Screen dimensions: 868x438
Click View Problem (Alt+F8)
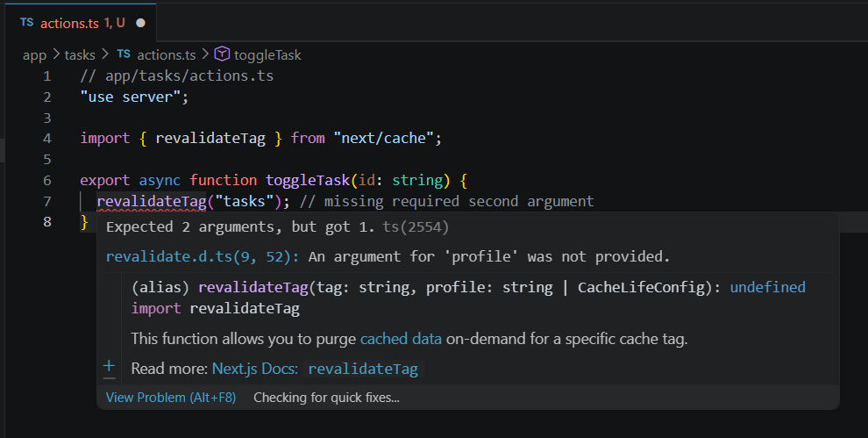coord(170,398)
